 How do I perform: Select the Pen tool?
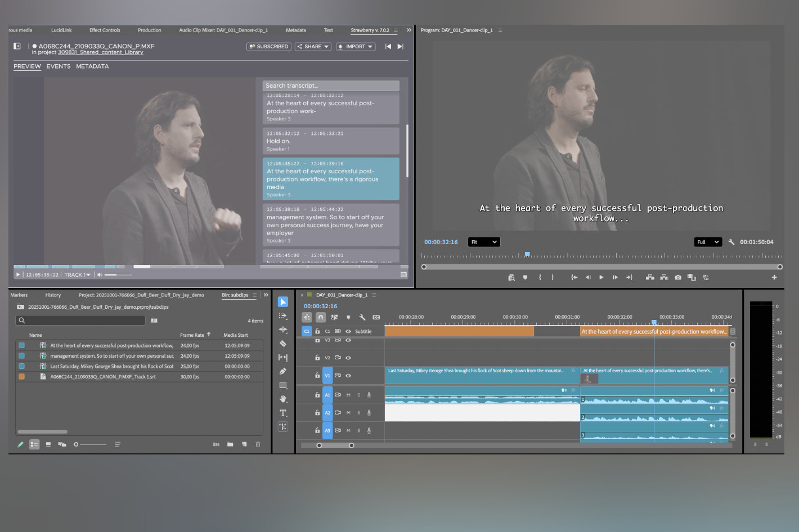click(x=283, y=371)
